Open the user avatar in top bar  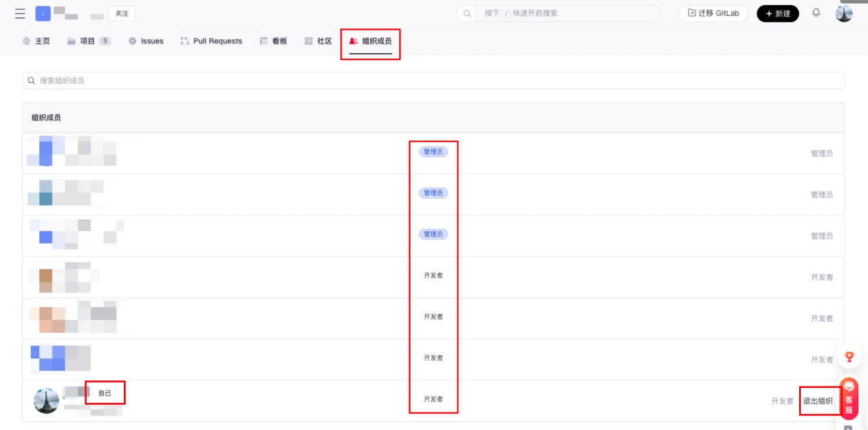pyautogui.click(x=844, y=13)
